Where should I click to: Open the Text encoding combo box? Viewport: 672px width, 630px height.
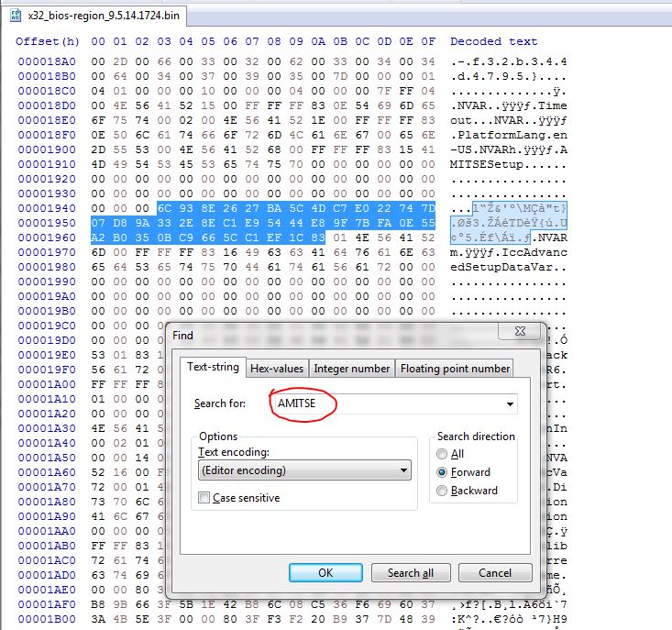tap(304, 470)
